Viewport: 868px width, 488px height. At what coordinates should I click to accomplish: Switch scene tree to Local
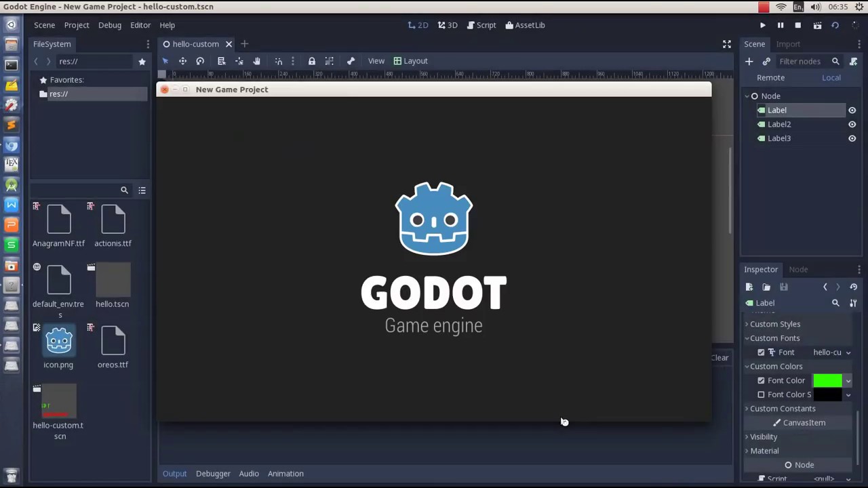(831, 78)
